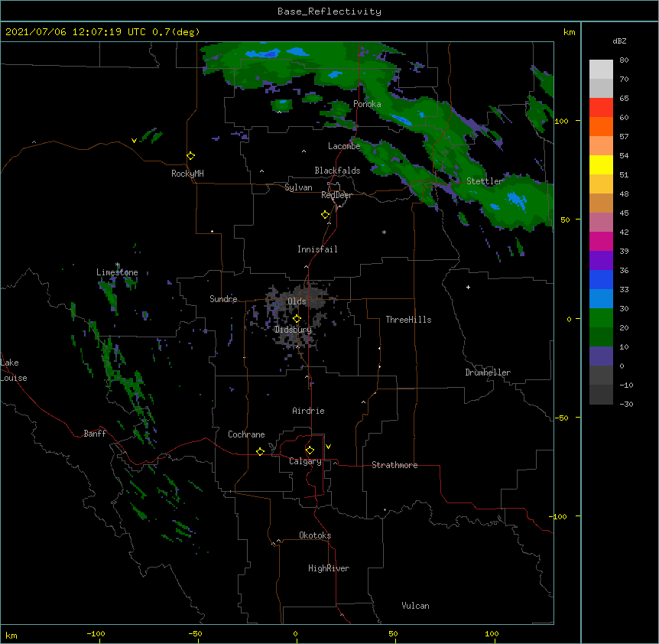This screenshot has width=659, height=644.
Task: Click the Limestone label
Action: (x=117, y=272)
